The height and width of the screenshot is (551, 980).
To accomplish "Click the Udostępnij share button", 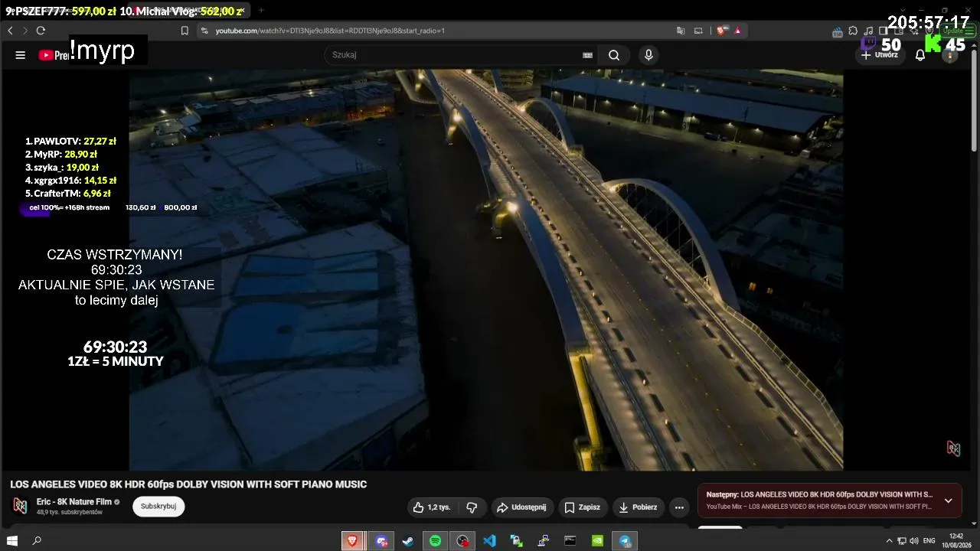I will tap(521, 507).
